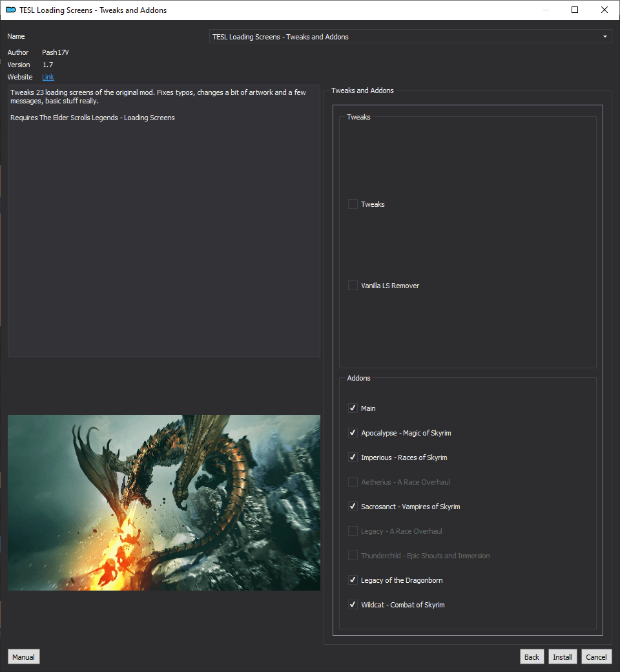The width and height of the screenshot is (620, 672).
Task: Toggle Thunderchild - Epic Shouts and Immersion
Action: [x=353, y=556]
